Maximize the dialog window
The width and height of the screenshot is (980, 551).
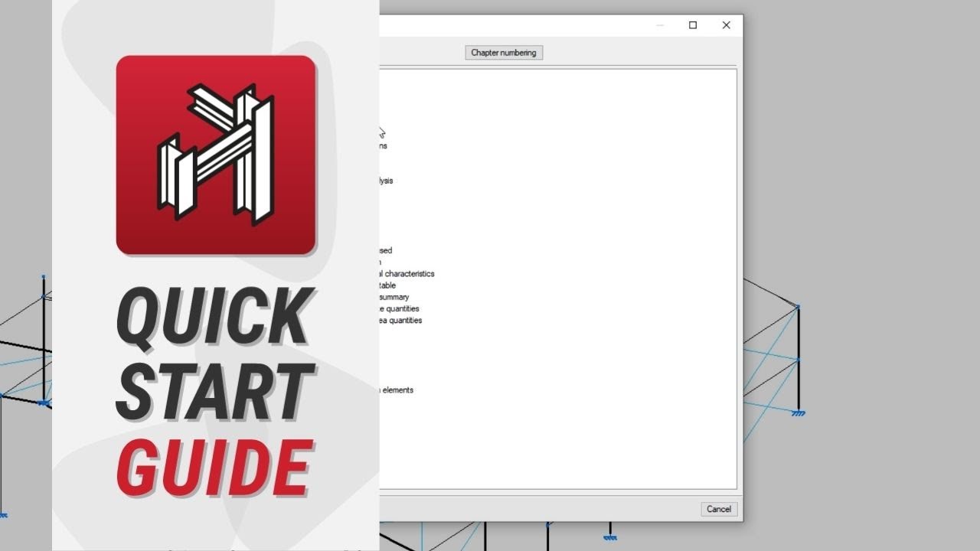(x=693, y=25)
